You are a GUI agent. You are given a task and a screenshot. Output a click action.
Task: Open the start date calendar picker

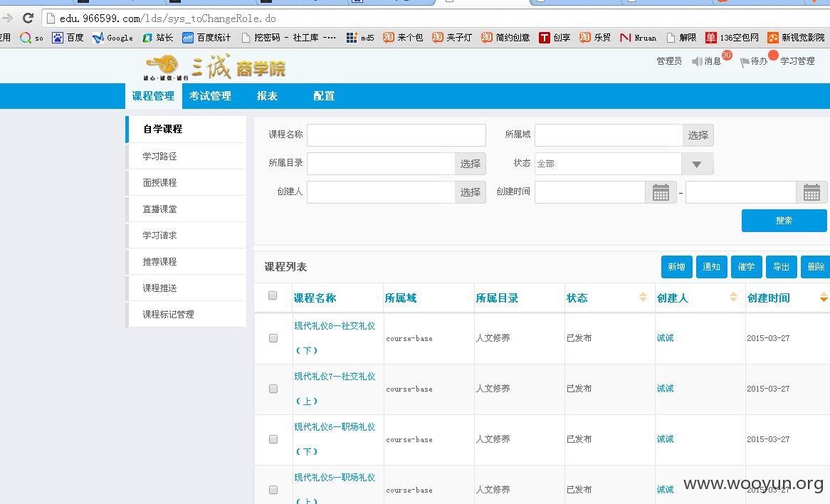(x=661, y=192)
